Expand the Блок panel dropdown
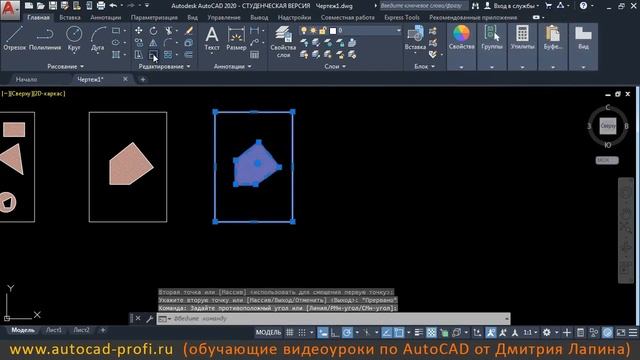 tap(424, 67)
